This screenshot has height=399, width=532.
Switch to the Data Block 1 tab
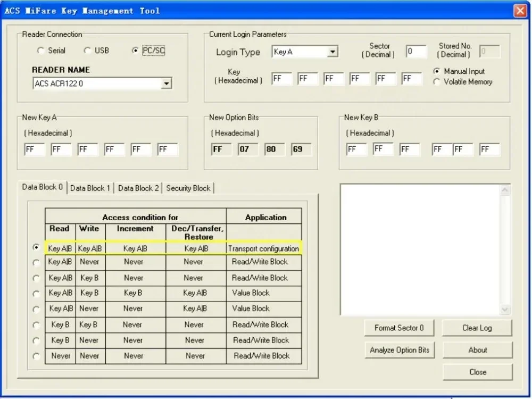pyautogui.click(x=90, y=188)
